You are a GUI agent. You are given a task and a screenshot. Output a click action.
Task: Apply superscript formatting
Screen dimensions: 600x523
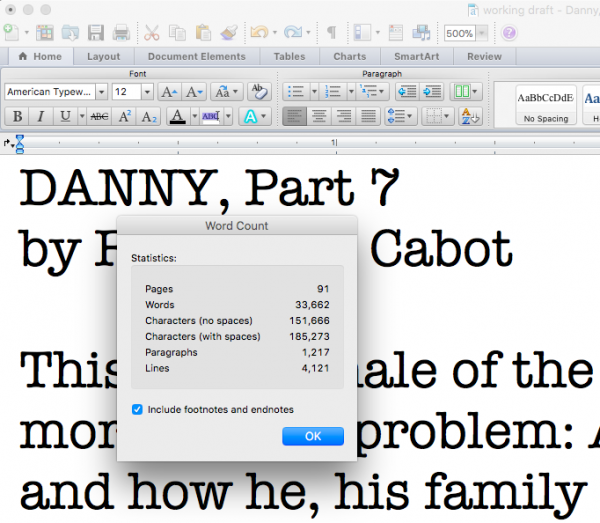(126, 116)
